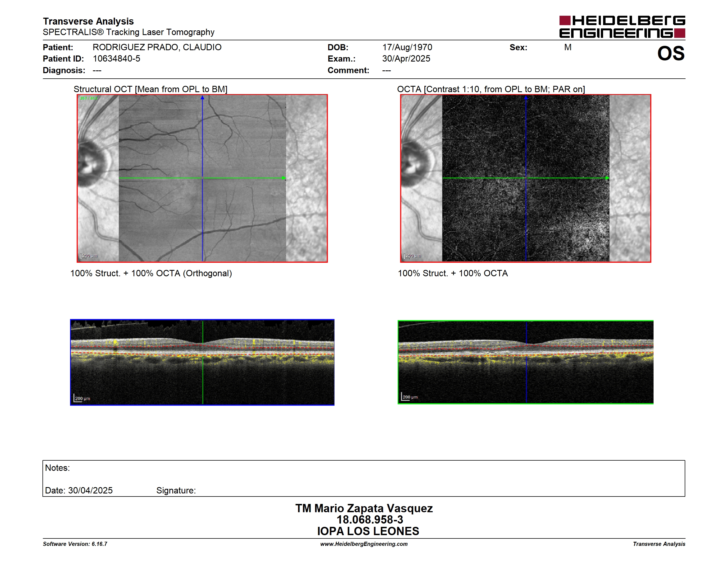The width and height of the screenshot is (728, 563).
Task: Click the TM Mario Zapata Vasquez text
Action: (x=364, y=508)
